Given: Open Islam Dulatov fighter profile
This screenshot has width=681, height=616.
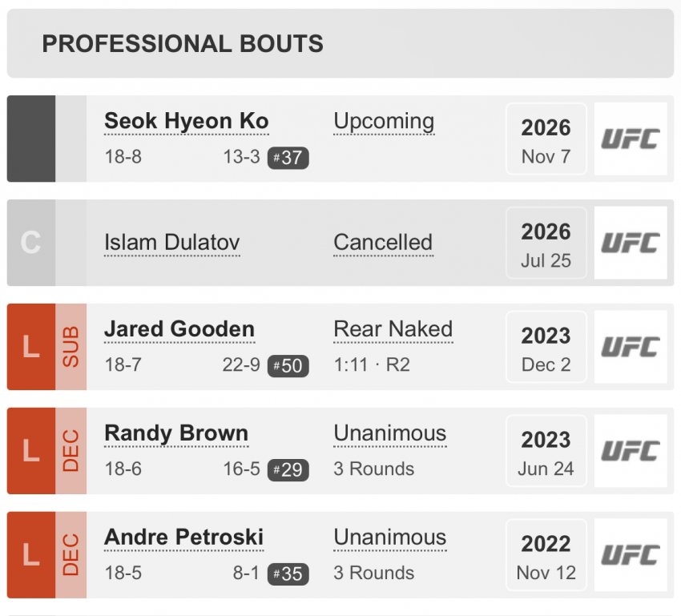Looking at the screenshot, I should point(172,242).
